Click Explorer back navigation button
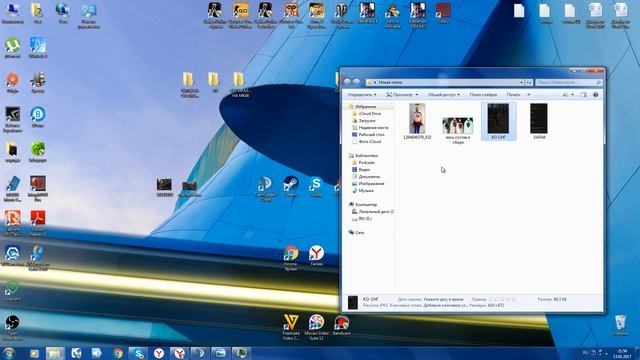Viewport: 640px width, 360px height. 347,82
